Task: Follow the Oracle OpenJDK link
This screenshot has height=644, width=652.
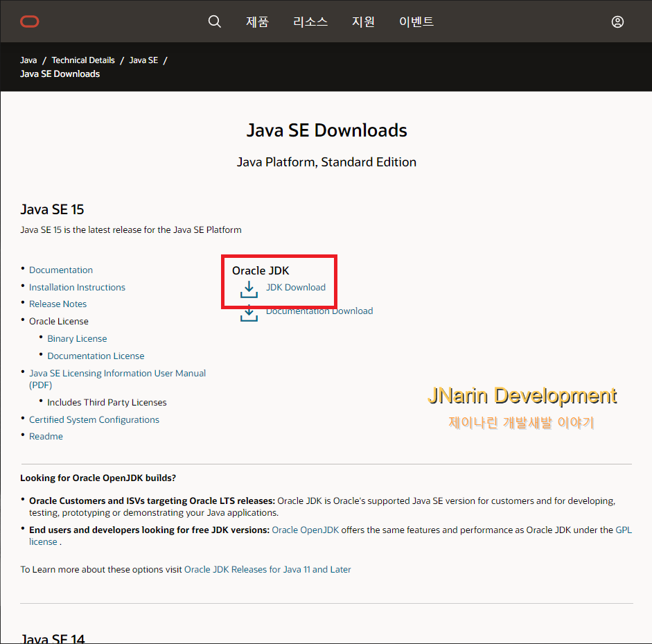Action: (x=305, y=530)
